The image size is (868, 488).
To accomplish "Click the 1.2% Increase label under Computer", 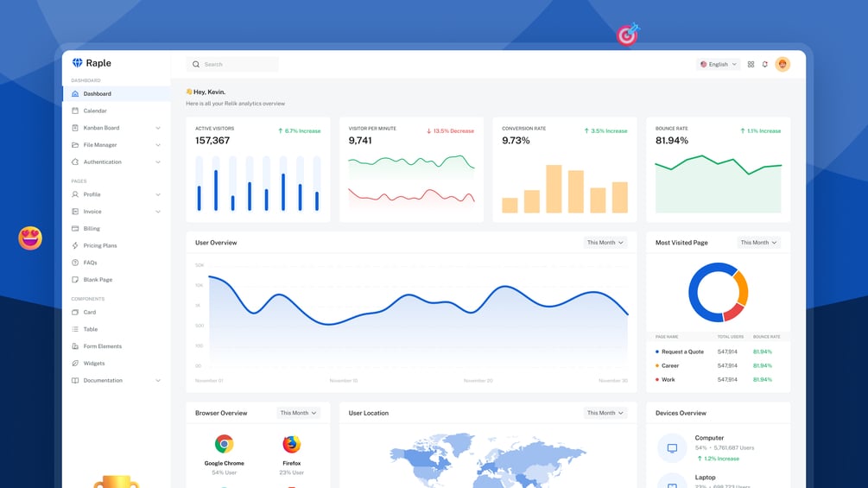I will pyautogui.click(x=718, y=459).
